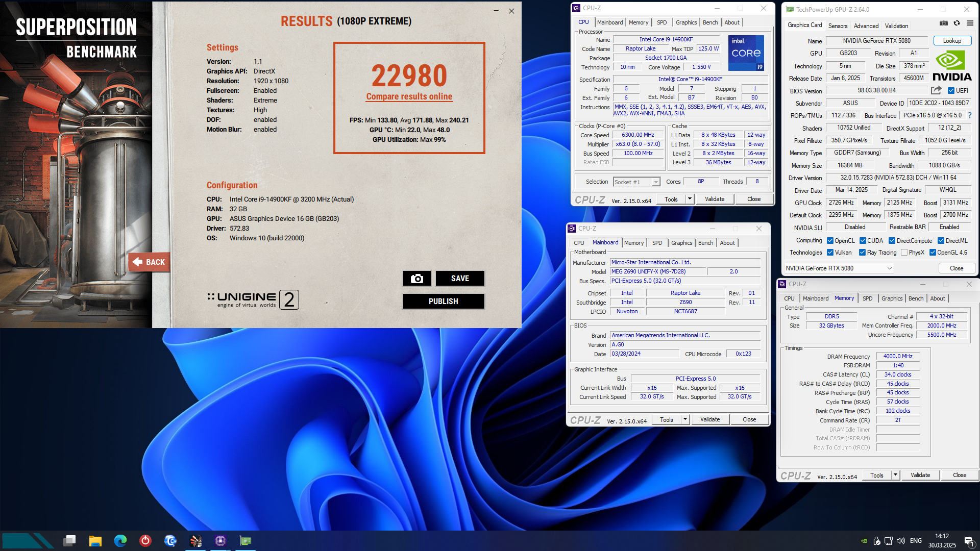This screenshot has height=551, width=980.
Task: Go BACK in Superposition benchmark
Action: 149,262
